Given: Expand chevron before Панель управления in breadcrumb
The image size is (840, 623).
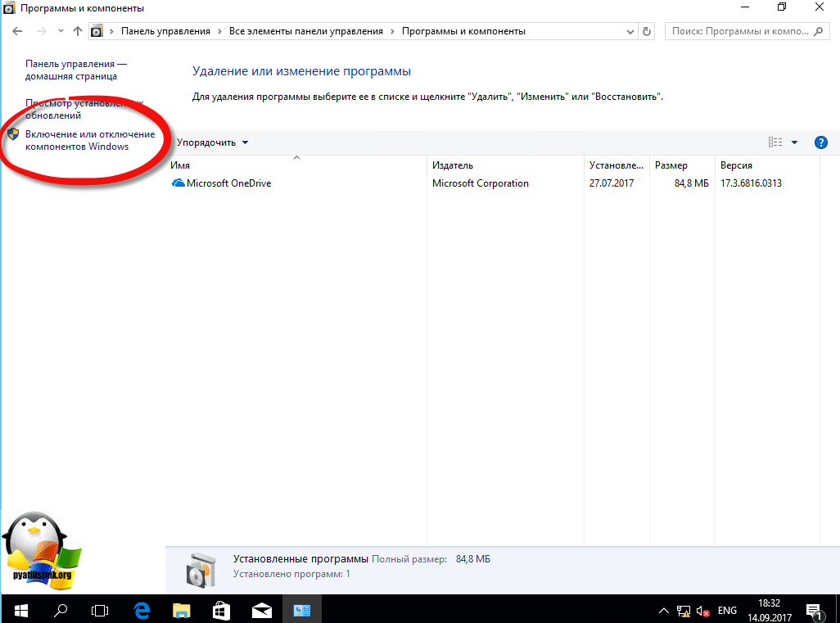Looking at the screenshot, I should tap(112, 31).
